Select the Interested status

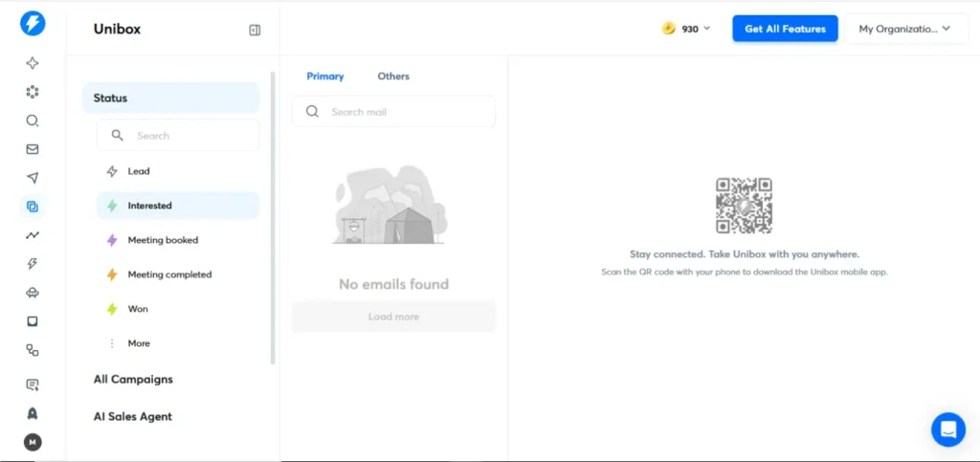click(x=177, y=206)
